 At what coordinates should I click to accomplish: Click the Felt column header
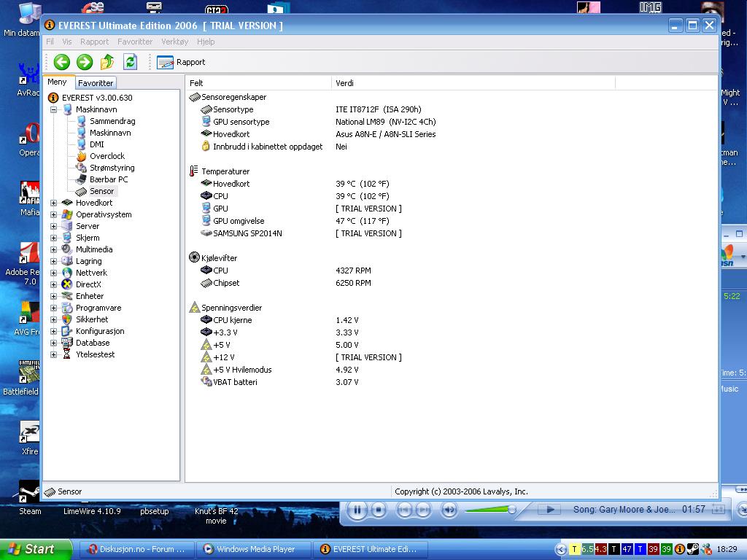pos(258,83)
